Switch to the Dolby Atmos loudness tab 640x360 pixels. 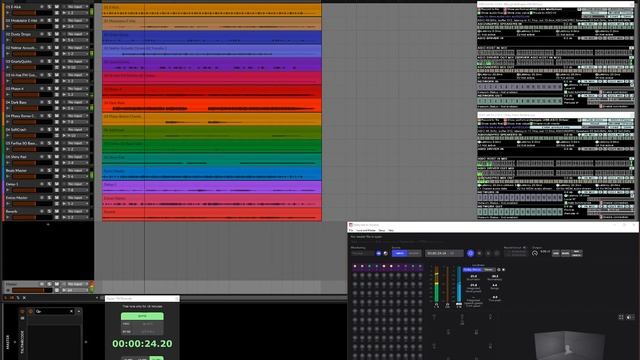coord(472,269)
